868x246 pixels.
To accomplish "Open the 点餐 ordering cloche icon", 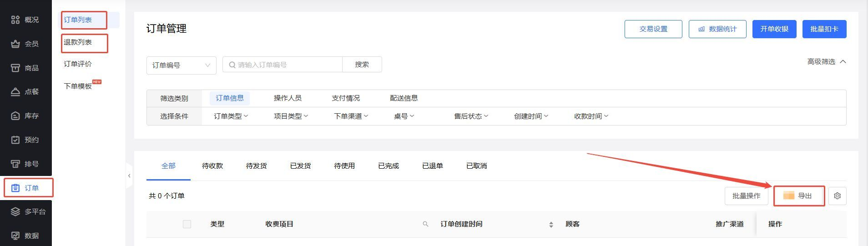I will pos(15,91).
